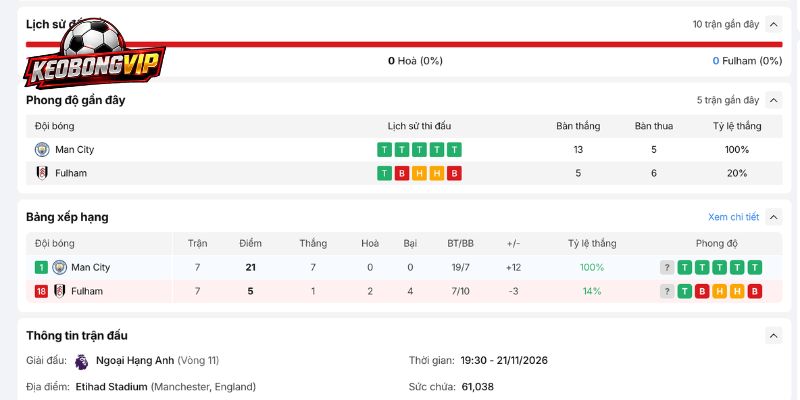Click last B badge in Fulham's Phong độ column
The height and width of the screenshot is (400, 800).
pyautogui.click(x=755, y=291)
